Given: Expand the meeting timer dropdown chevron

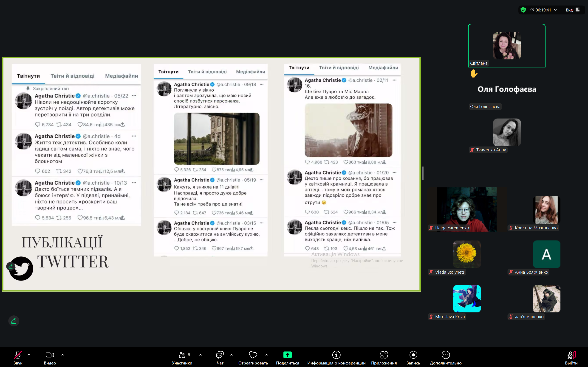Looking at the screenshot, I should pyautogui.click(x=555, y=10).
